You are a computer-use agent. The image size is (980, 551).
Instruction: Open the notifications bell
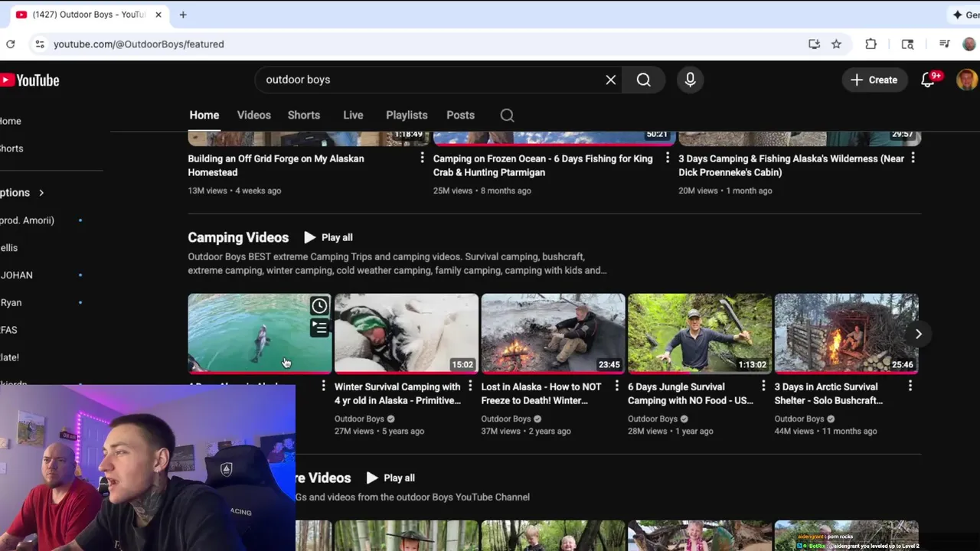928,80
